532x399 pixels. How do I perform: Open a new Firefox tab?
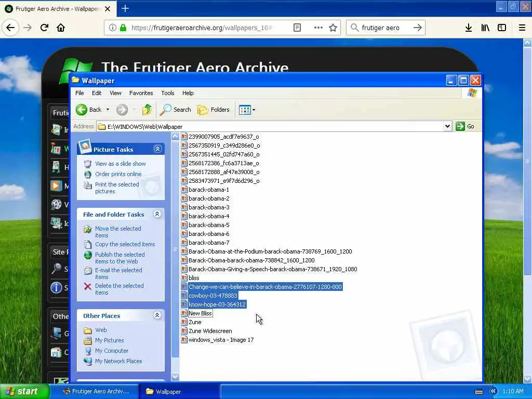pyautogui.click(x=125, y=8)
